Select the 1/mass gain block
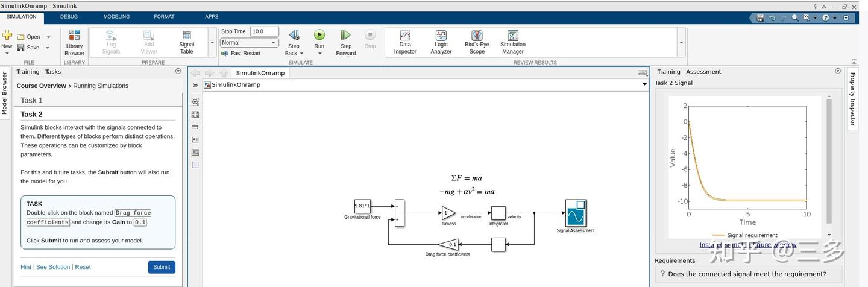The height and width of the screenshot is (287, 868). click(x=448, y=213)
